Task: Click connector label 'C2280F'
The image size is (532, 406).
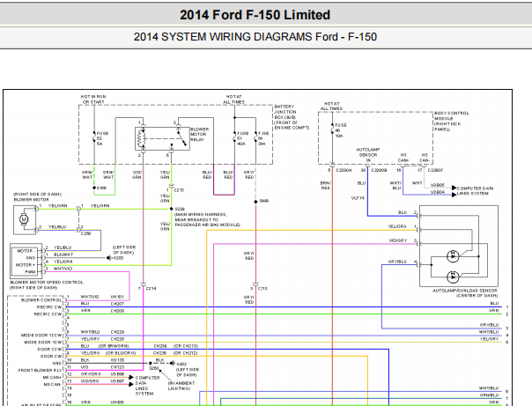Action: coord(435,170)
